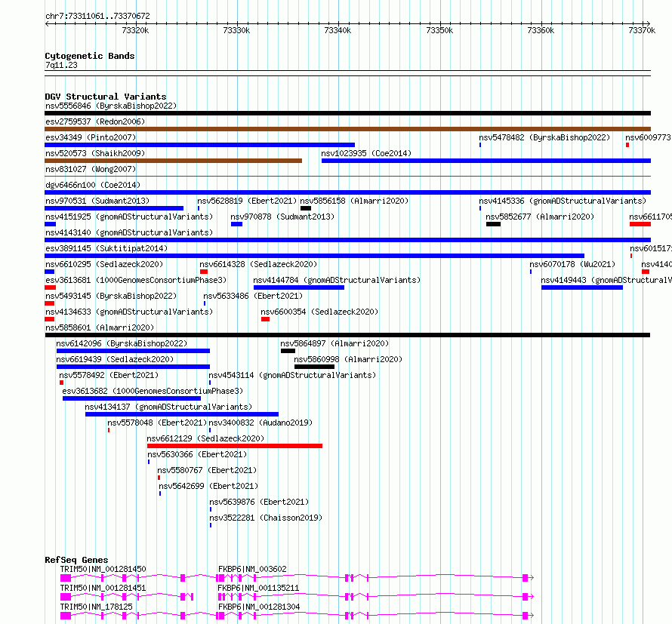The height and width of the screenshot is (624, 672).
Task: Select the esv2759537 (Redon2006) variant label
Action: (x=95, y=121)
